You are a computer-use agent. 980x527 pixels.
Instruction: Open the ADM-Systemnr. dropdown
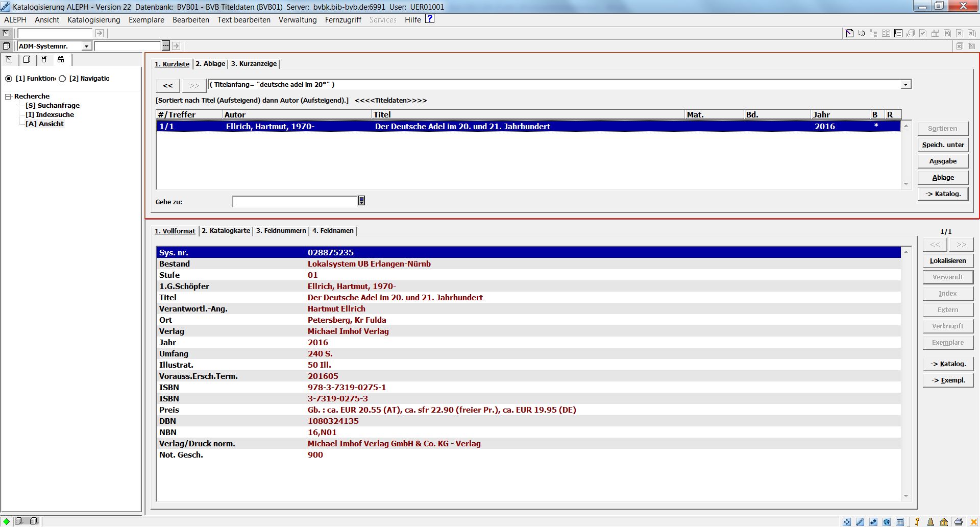[86, 46]
